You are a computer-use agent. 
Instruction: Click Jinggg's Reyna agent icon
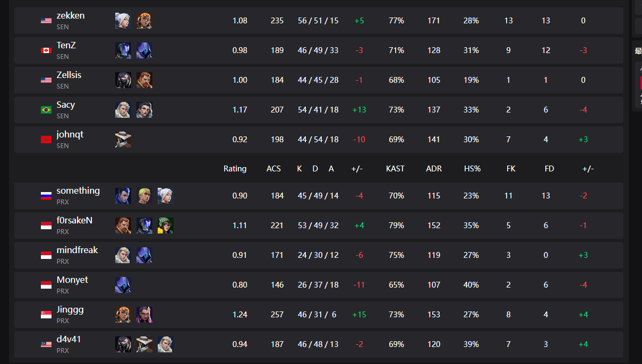(x=144, y=315)
